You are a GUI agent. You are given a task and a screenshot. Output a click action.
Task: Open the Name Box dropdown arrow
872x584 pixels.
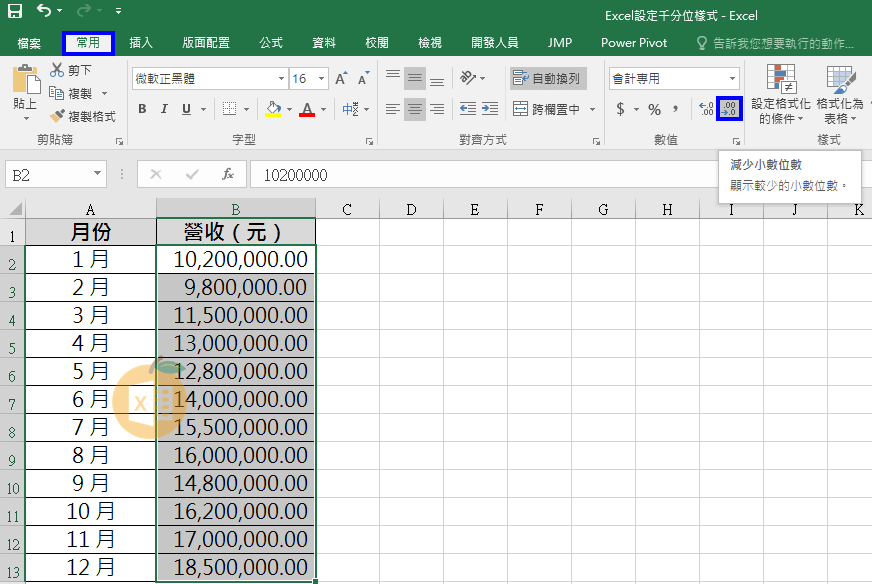pos(97,174)
